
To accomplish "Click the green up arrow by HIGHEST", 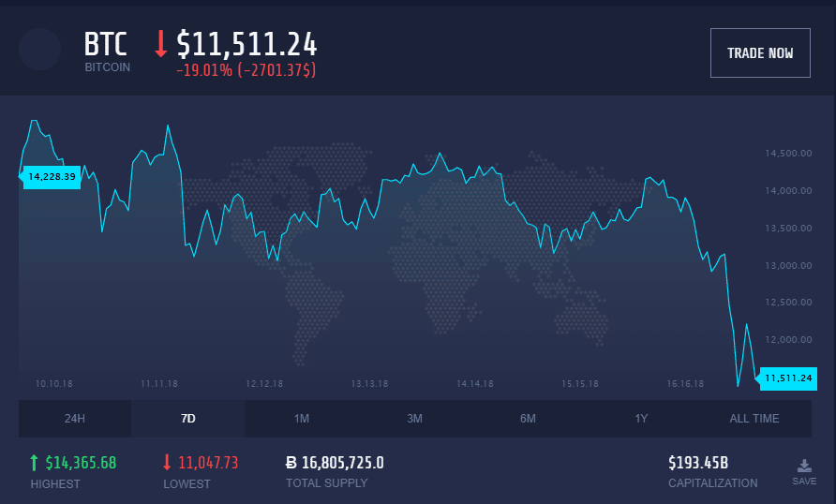I will (x=34, y=463).
